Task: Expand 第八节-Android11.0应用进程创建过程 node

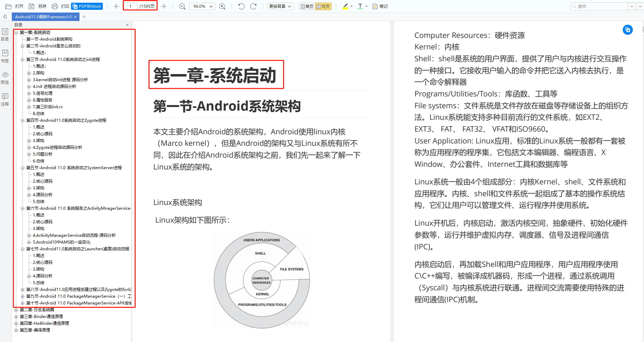Action: point(23,290)
